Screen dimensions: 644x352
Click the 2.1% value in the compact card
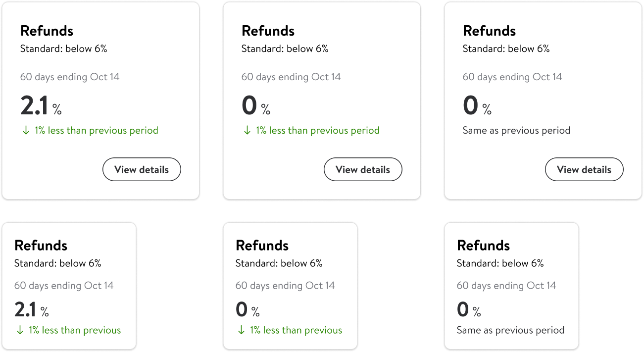[x=32, y=310]
